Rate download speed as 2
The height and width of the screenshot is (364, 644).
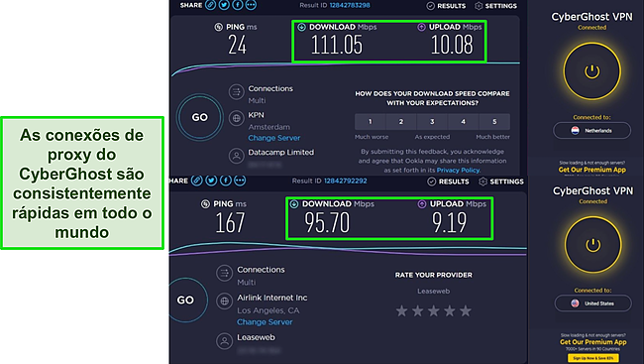point(401,122)
